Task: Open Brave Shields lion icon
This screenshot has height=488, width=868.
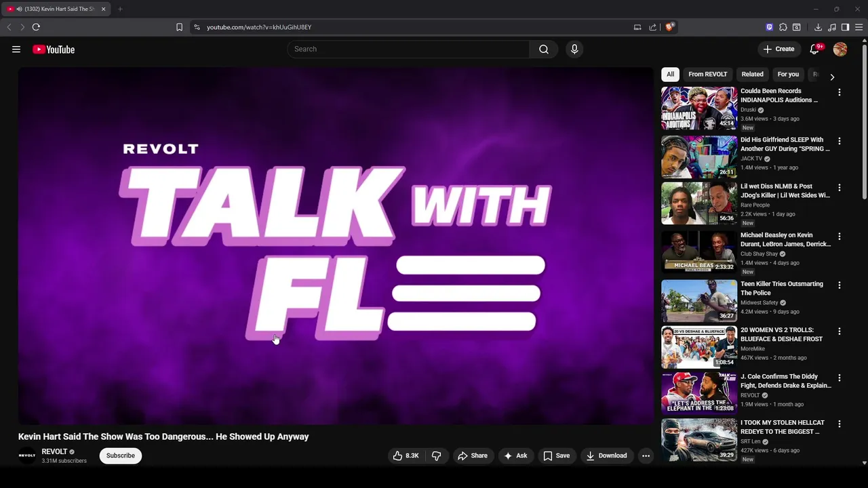Action: point(669,27)
